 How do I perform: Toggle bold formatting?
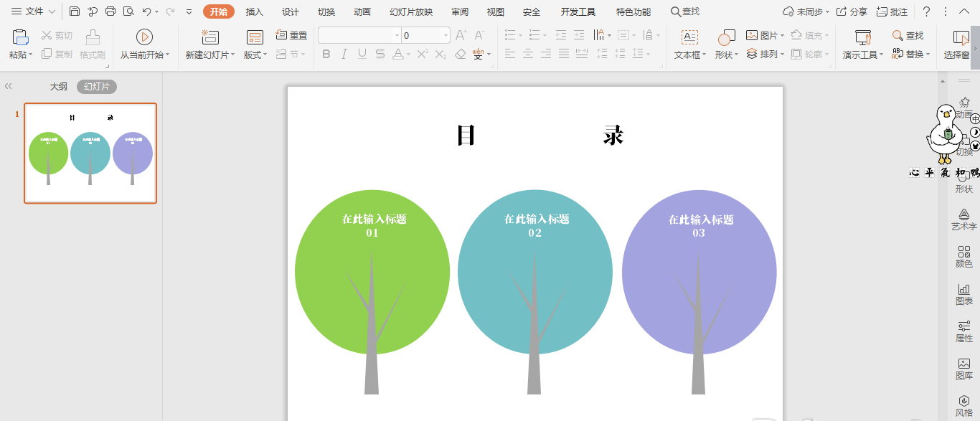pyautogui.click(x=326, y=55)
